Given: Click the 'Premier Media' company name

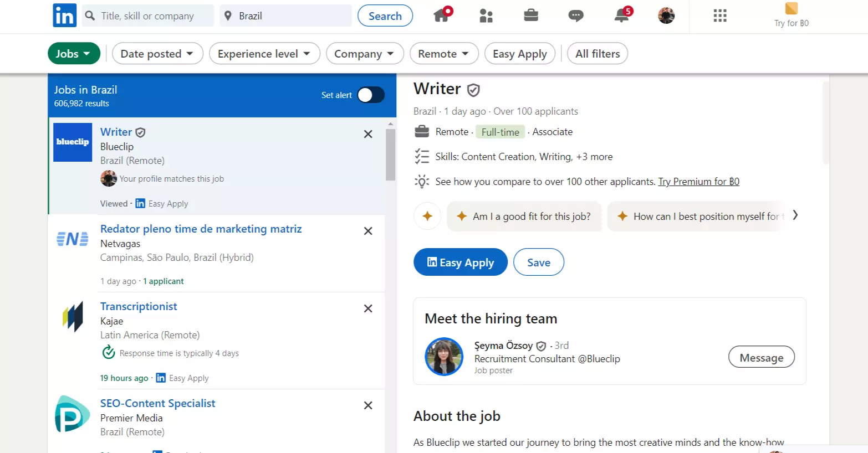Looking at the screenshot, I should pos(131,418).
